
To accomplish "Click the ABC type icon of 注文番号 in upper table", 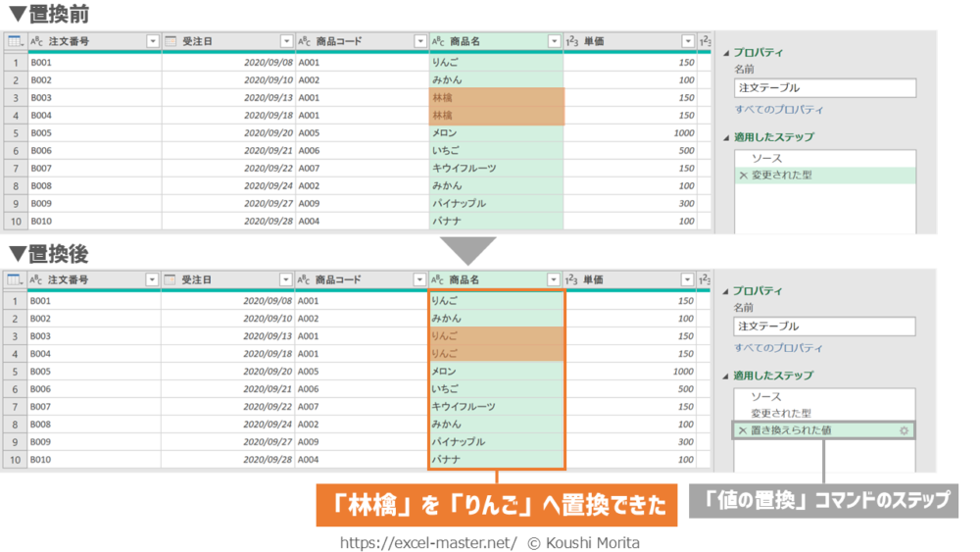I will pyautogui.click(x=37, y=41).
